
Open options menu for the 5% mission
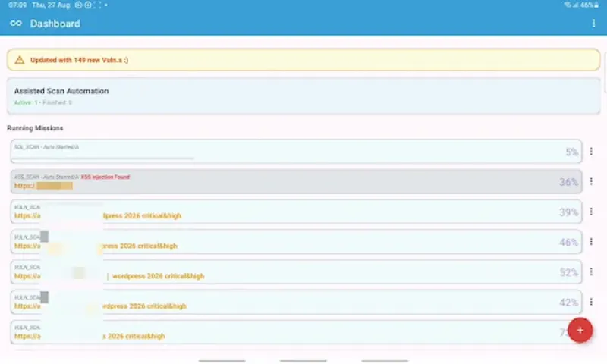[591, 151]
